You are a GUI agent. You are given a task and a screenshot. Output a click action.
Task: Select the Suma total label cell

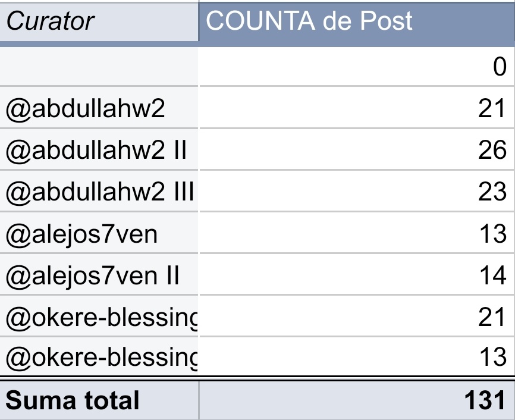pos(99,400)
